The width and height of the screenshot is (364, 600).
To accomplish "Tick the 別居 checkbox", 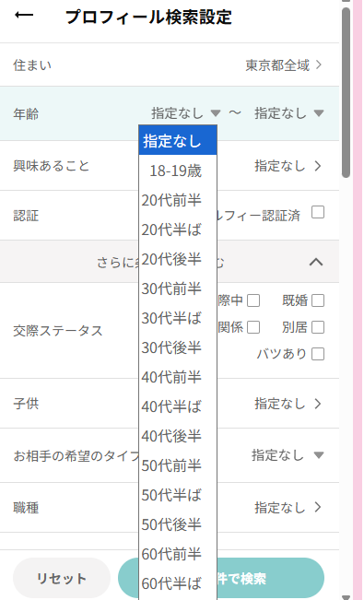I will [318, 327].
